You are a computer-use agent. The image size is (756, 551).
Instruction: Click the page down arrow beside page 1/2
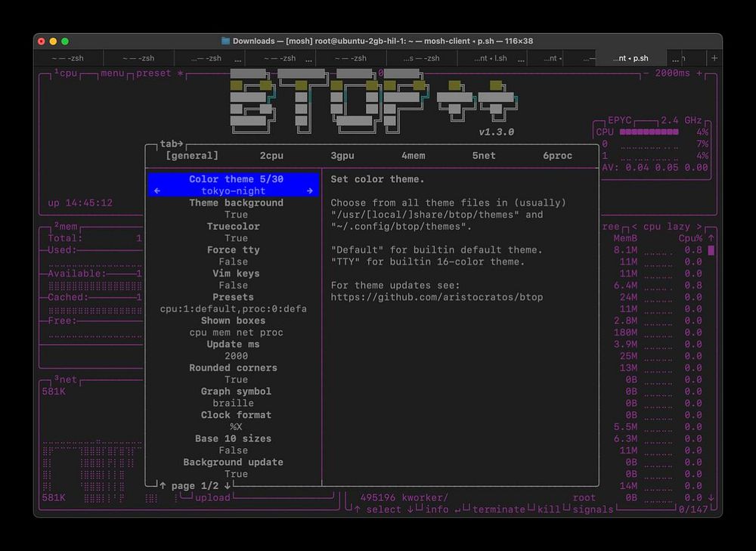[x=227, y=485]
